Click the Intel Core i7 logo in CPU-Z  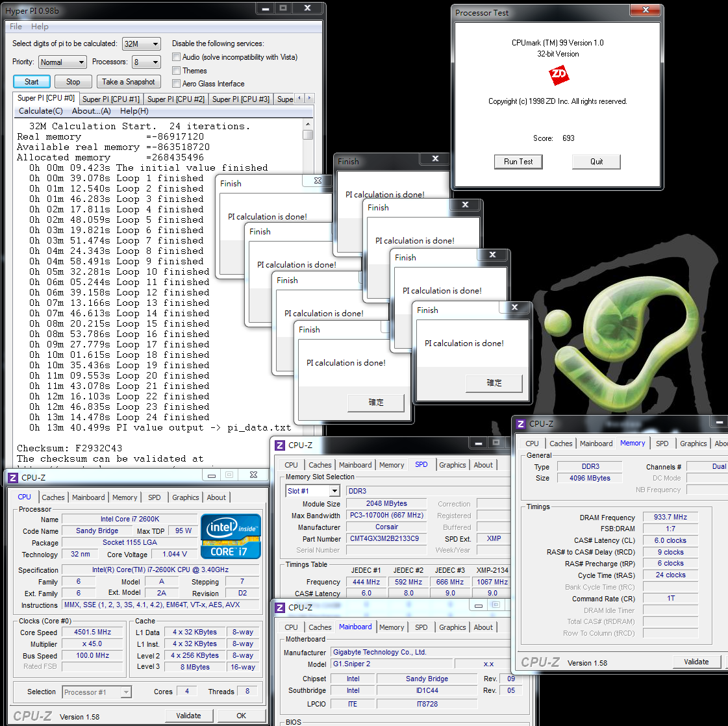231,536
